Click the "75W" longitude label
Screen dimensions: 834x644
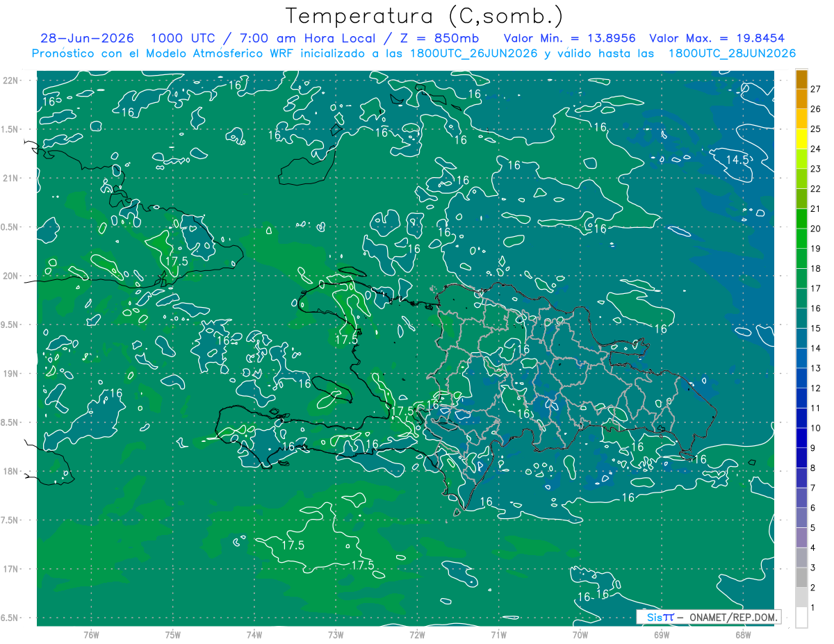[172, 634]
